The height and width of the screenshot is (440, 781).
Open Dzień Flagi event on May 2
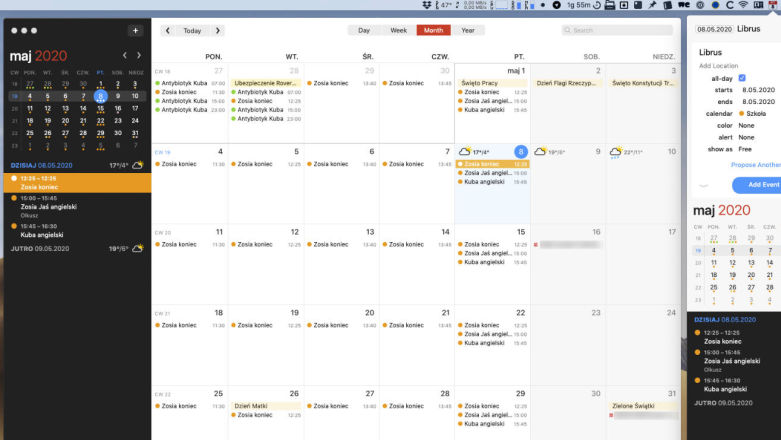click(x=567, y=83)
